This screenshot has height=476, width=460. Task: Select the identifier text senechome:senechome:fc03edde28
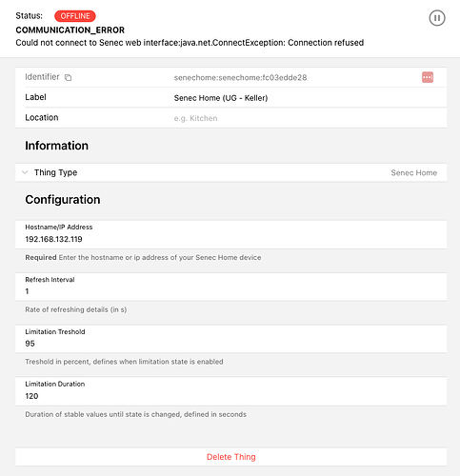(240, 78)
